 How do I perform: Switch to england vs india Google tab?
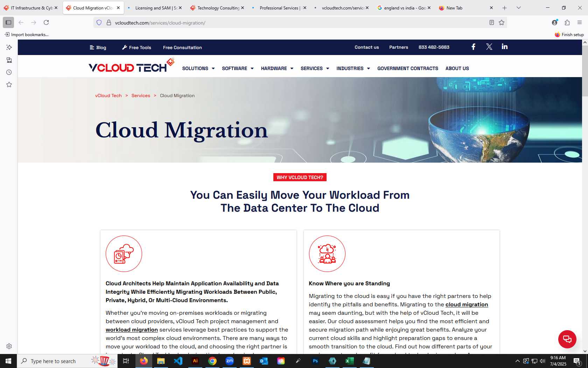coord(404,8)
